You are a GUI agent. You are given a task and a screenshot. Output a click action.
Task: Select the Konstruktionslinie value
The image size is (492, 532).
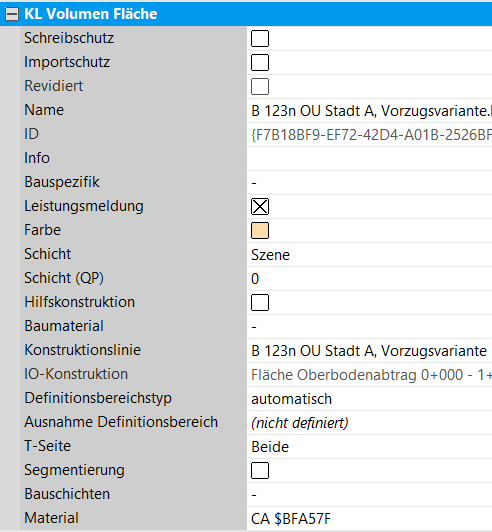tap(370, 351)
